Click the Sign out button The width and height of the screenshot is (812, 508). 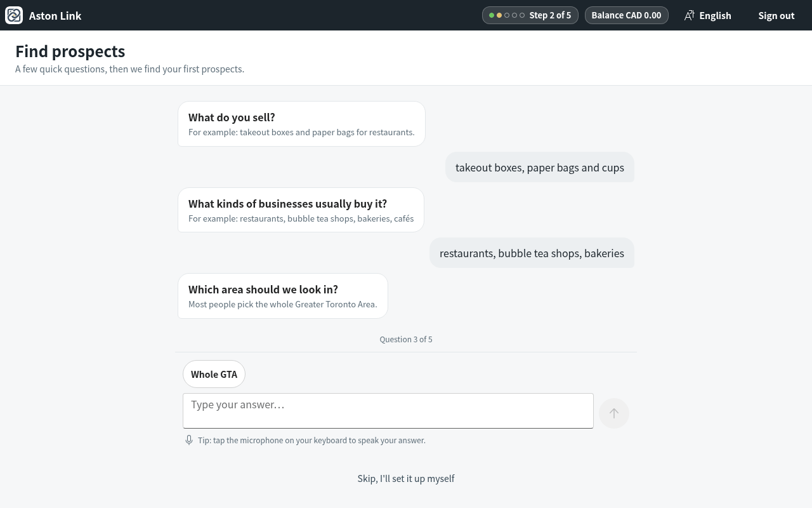click(776, 15)
